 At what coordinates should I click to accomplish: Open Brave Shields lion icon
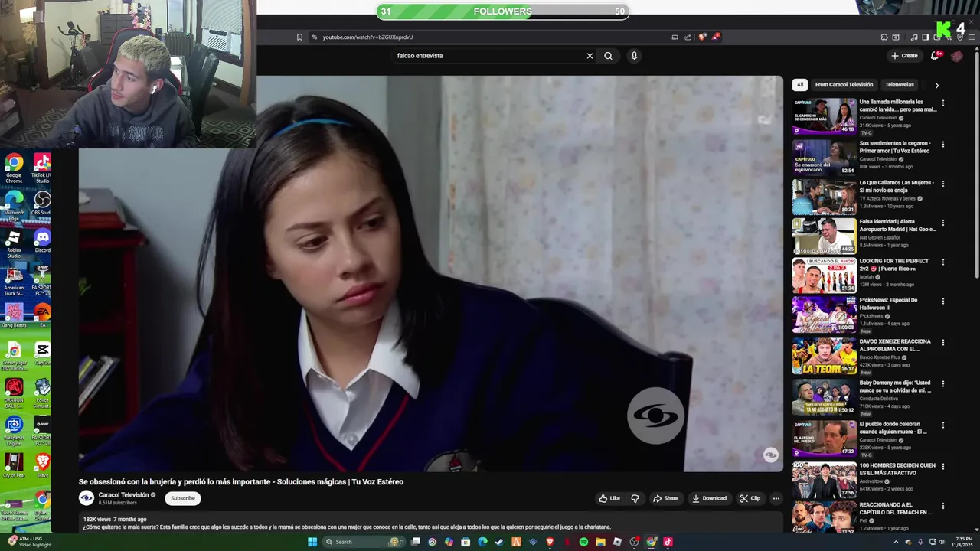(x=702, y=37)
